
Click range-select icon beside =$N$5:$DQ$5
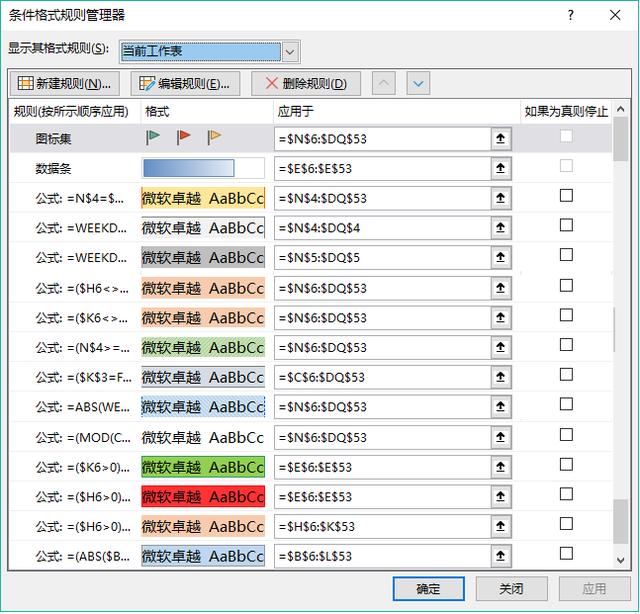(500, 258)
